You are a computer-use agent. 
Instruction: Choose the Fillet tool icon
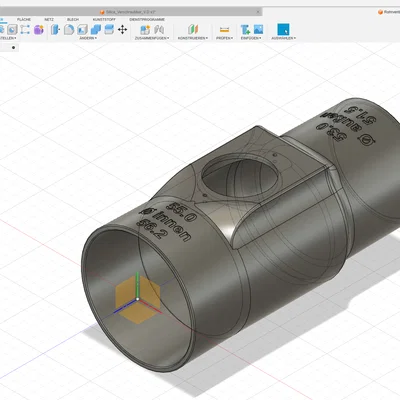coord(69,30)
